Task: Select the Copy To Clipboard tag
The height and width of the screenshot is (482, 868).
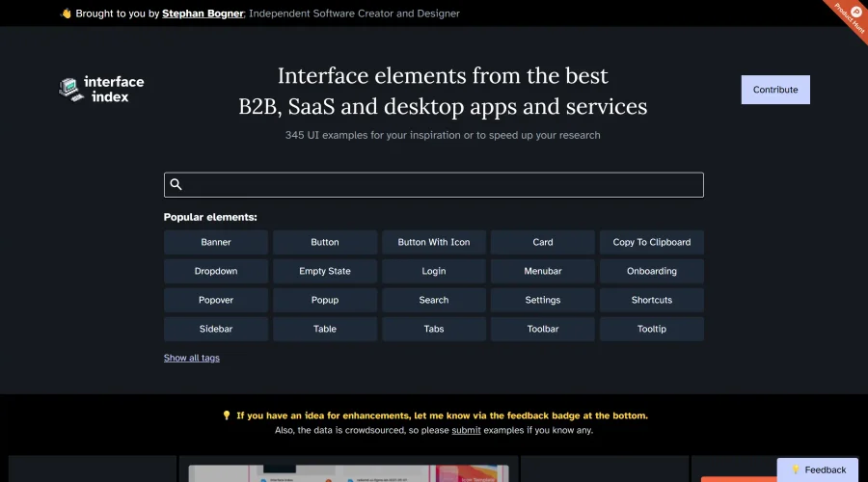Action: click(x=652, y=242)
